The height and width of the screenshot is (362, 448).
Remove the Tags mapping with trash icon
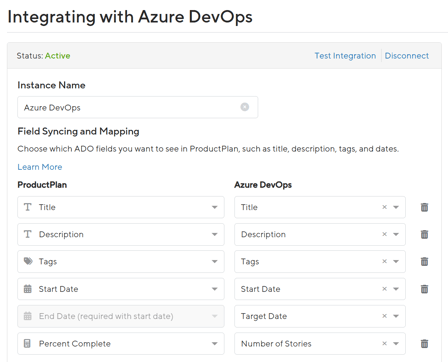[x=424, y=262]
